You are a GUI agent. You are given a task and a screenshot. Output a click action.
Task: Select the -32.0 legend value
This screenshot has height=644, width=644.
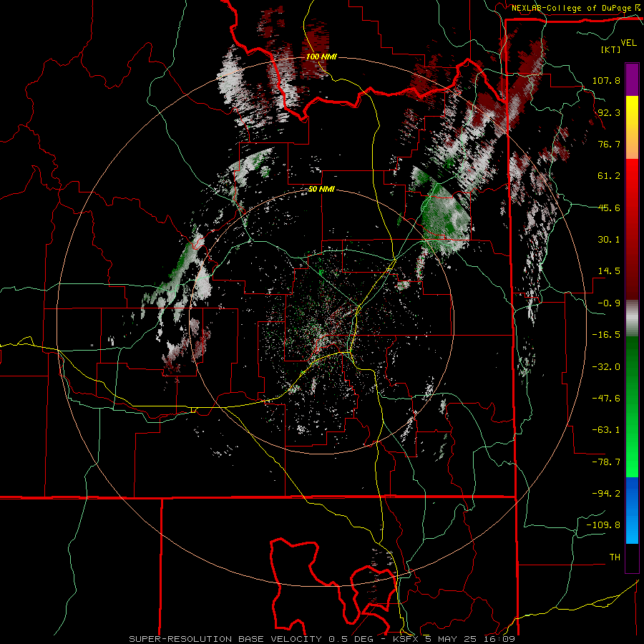click(606, 367)
